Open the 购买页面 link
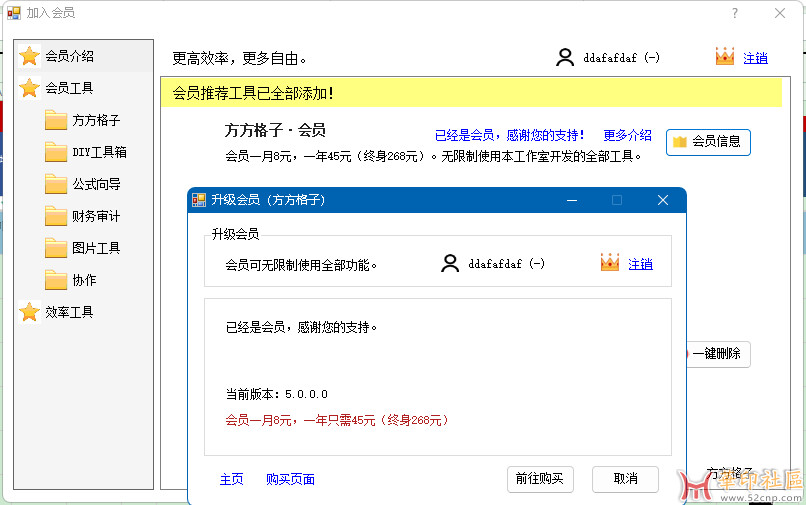Viewport: 806px width, 505px height. 290,479
